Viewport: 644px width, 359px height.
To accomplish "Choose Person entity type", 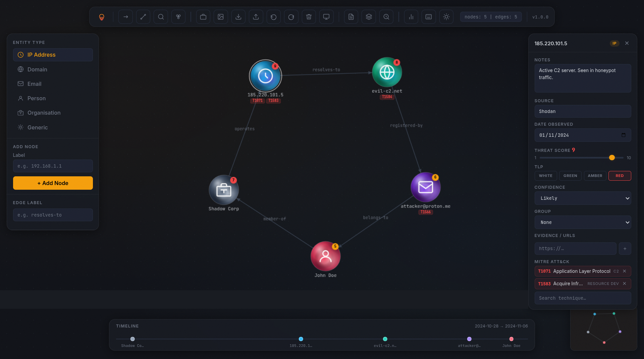I will click(53, 98).
